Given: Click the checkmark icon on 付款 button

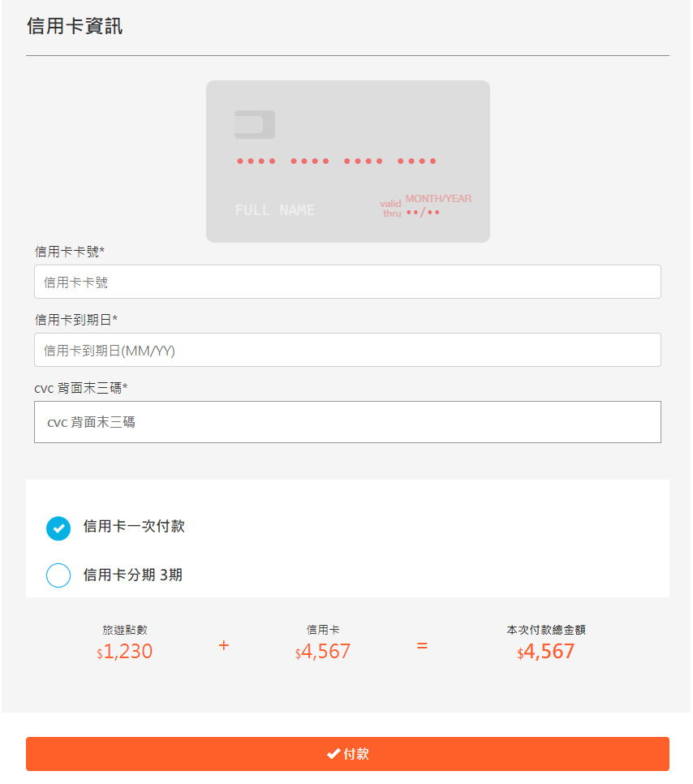Looking at the screenshot, I should [334, 753].
